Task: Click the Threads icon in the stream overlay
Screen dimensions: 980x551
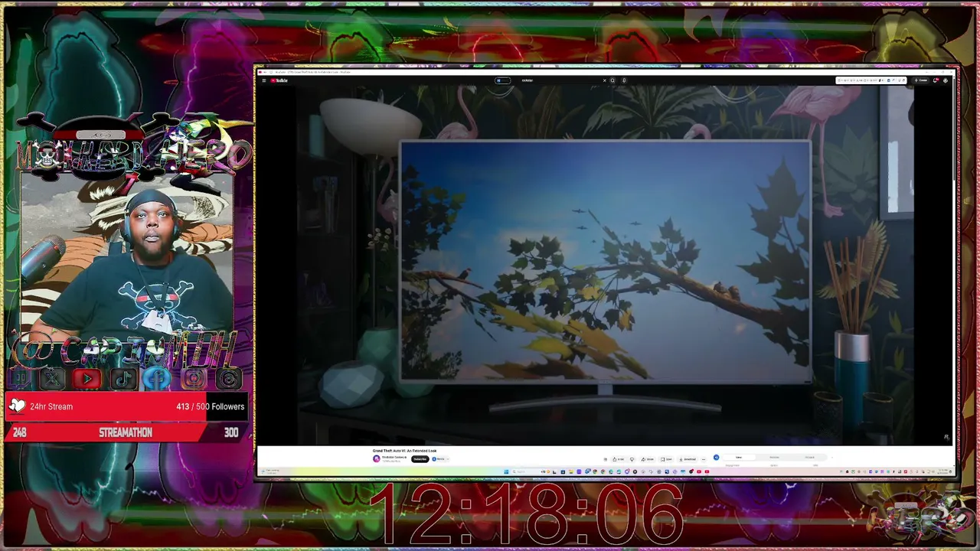Action: (x=228, y=378)
